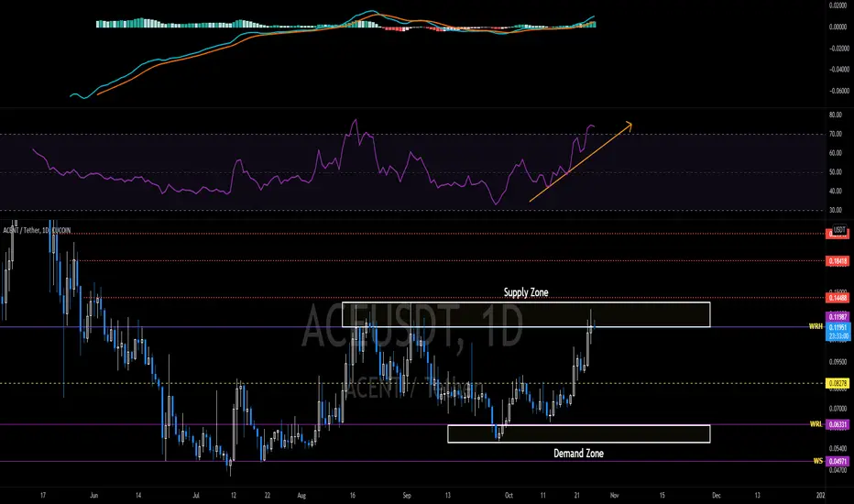Image resolution: width=854 pixels, height=504 pixels.
Task: Click the 30.00 RSI scale value
Action: click(836, 211)
